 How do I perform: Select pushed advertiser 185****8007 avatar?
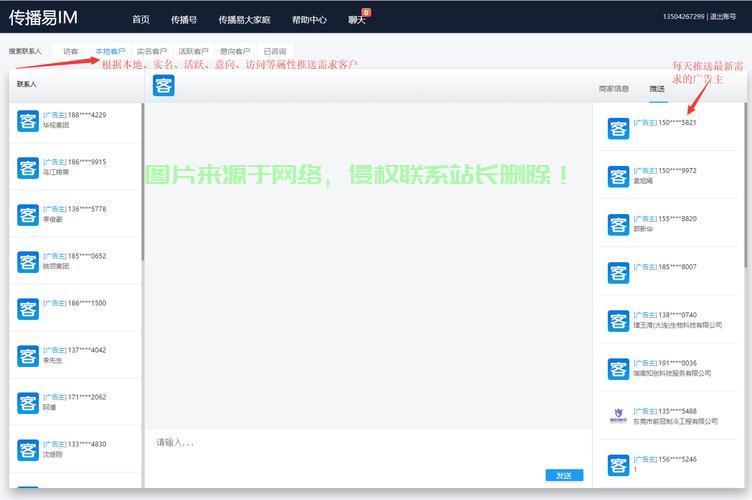[x=618, y=273]
